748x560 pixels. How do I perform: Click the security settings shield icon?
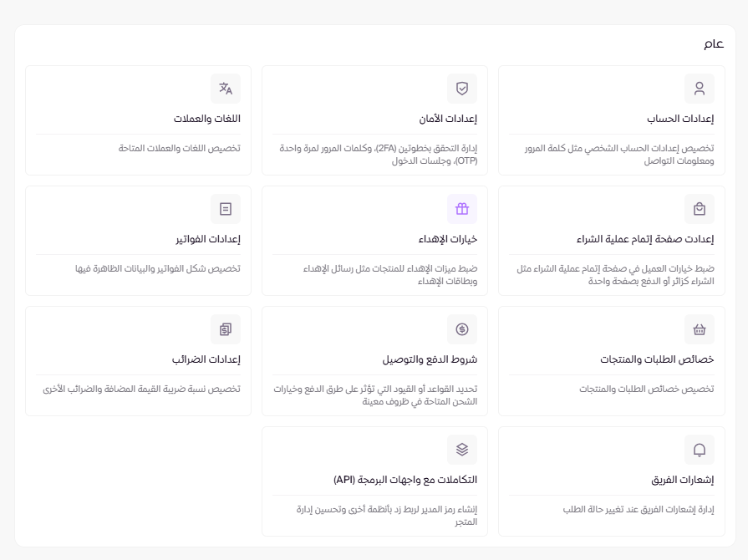pyautogui.click(x=462, y=89)
